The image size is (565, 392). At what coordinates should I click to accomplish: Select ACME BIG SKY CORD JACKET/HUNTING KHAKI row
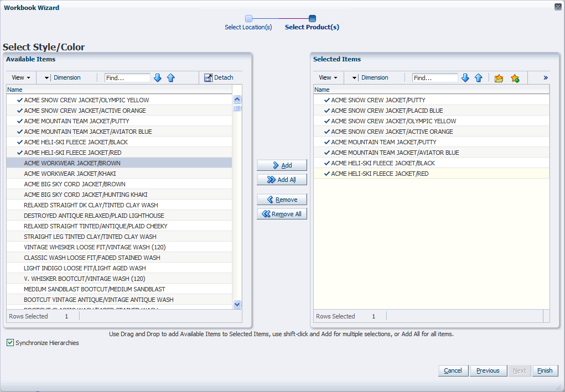point(120,195)
